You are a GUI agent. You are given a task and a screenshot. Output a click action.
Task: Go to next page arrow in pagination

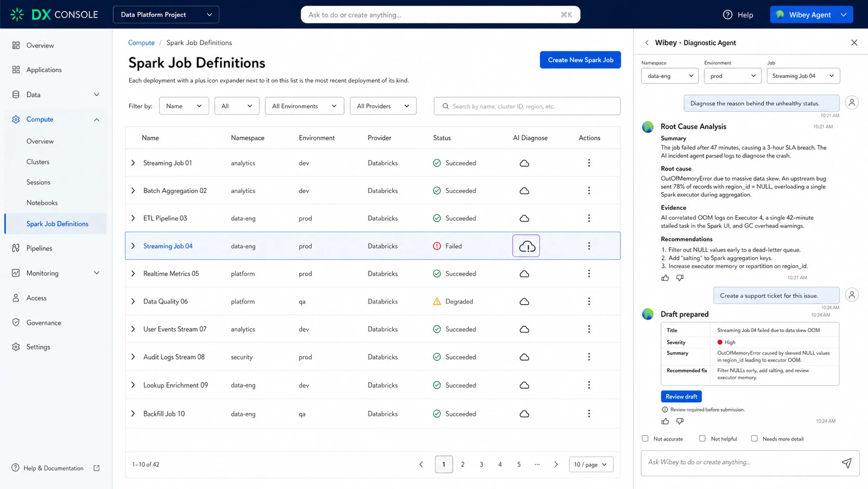click(x=556, y=464)
